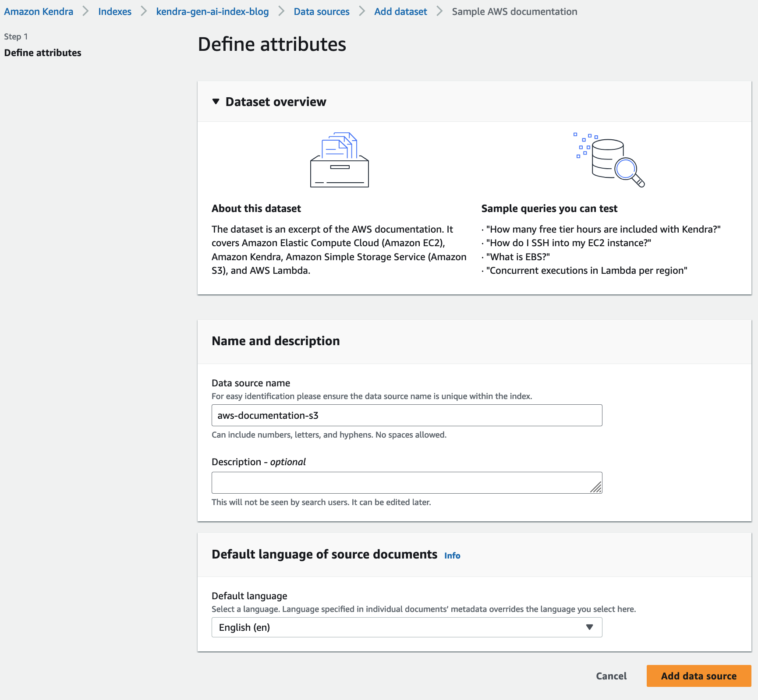Screen dimensions: 758x700
Task: Click the document file box illustration
Action: point(340,160)
